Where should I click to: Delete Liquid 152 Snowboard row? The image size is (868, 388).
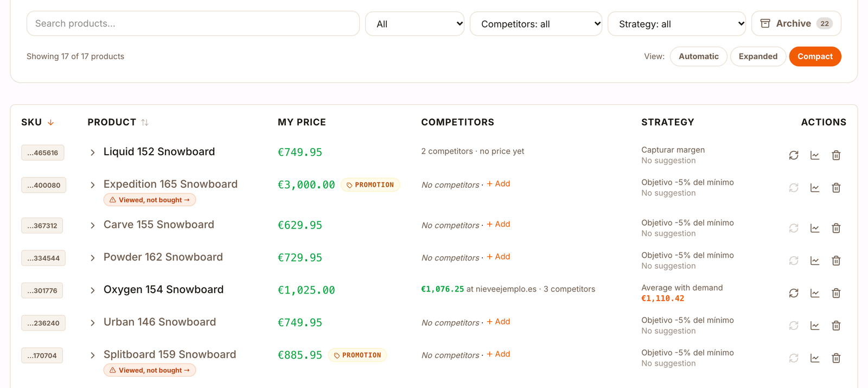(836, 155)
